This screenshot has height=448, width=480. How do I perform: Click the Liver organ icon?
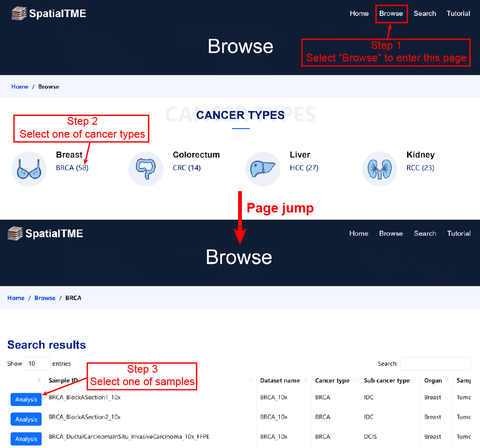pos(263,169)
